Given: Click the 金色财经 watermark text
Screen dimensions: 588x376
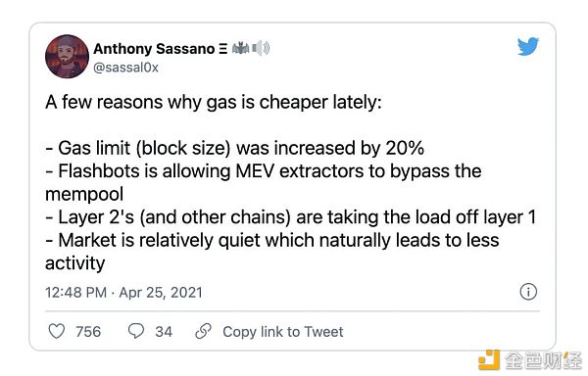Looking at the screenshot, I should pos(543,360).
